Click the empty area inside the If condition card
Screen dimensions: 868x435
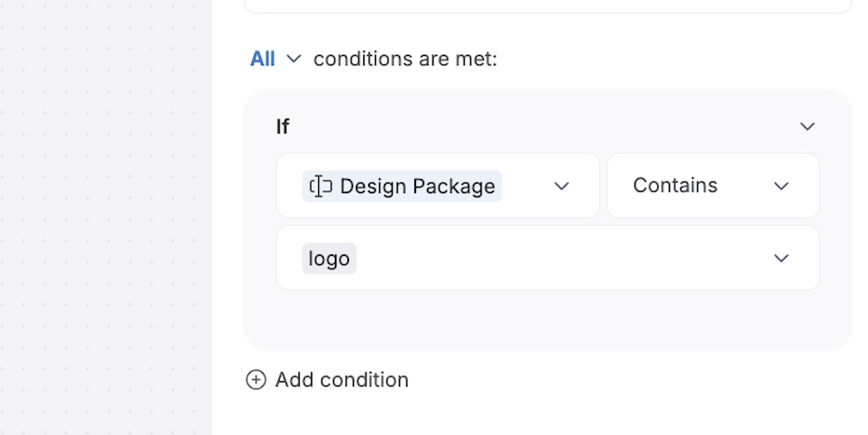[547, 320]
